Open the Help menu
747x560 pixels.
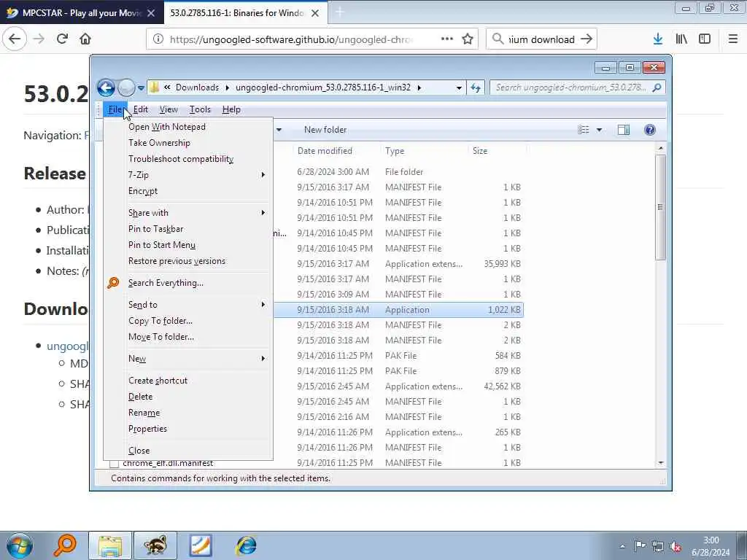point(231,109)
